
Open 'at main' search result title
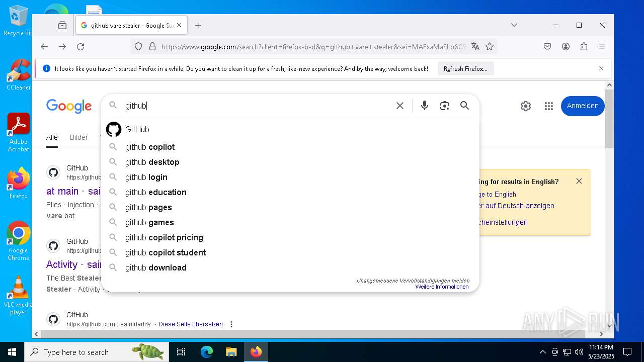click(73, 191)
